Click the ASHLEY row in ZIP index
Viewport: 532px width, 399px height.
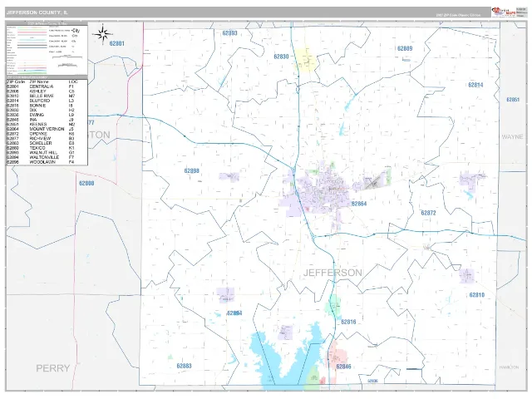47,91
